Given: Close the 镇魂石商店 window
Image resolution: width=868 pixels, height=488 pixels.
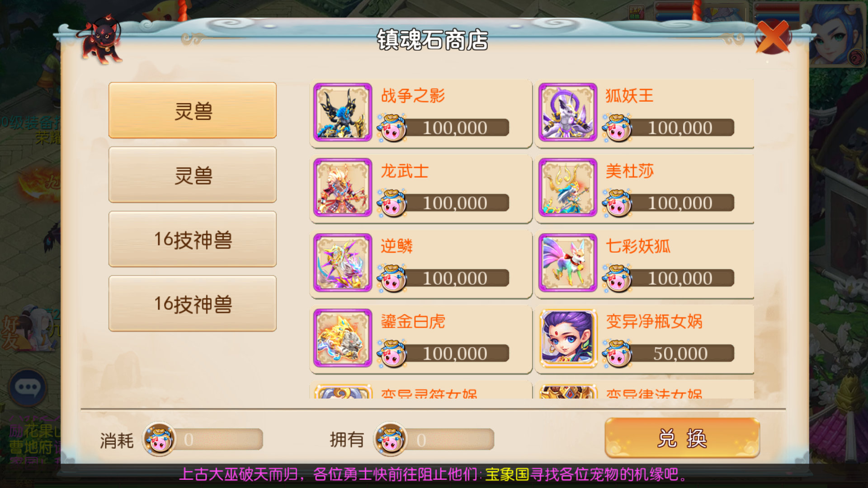Looking at the screenshot, I should click(773, 37).
